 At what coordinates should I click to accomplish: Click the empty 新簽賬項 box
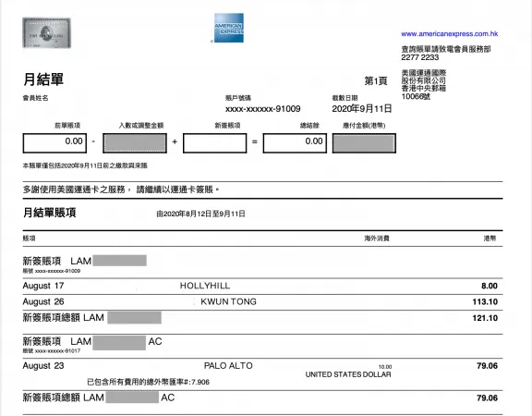point(215,143)
